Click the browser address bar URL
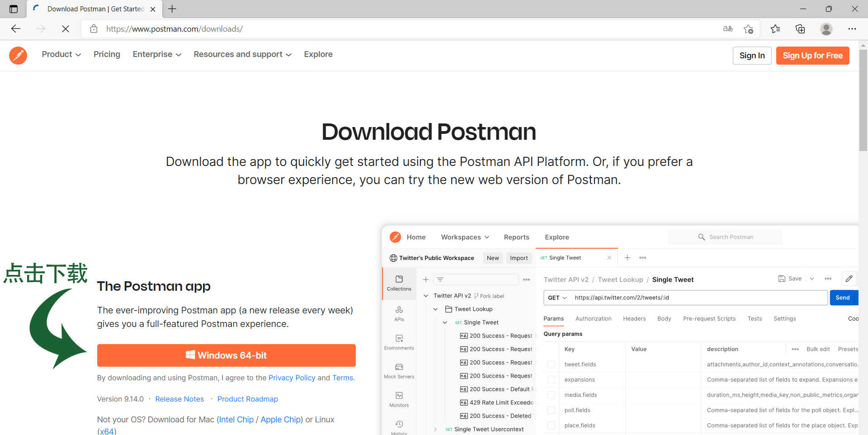The width and height of the screenshot is (868, 435). pos(175,29)
